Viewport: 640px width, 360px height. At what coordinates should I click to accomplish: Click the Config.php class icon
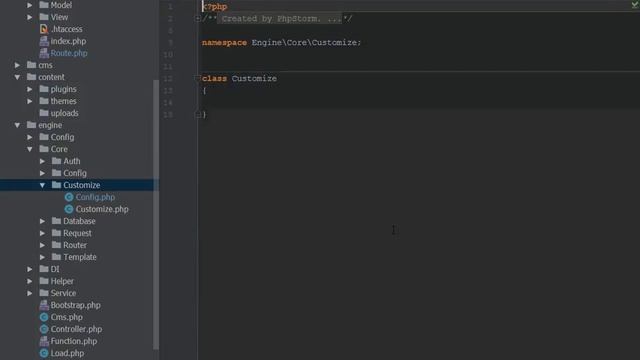(69, 197)
